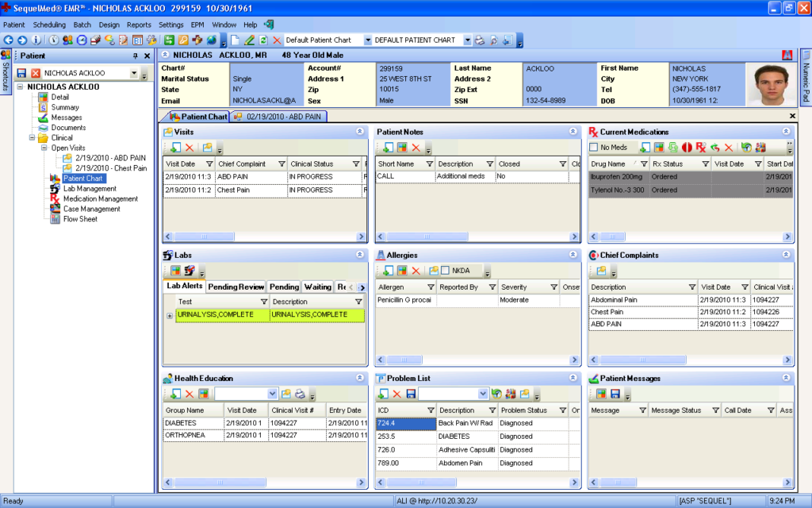Open the Reports menu
812x508 pixels.
139,25
